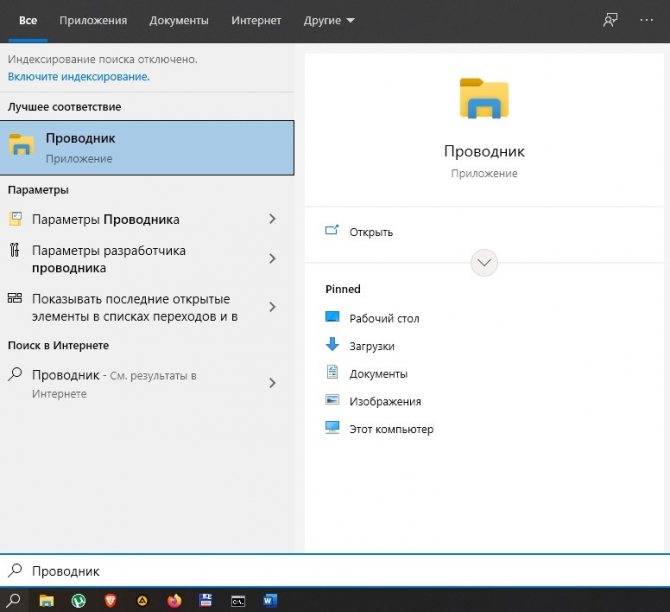
Task: Open pinned Этот компьютер
Action: (x=391, y=429)
